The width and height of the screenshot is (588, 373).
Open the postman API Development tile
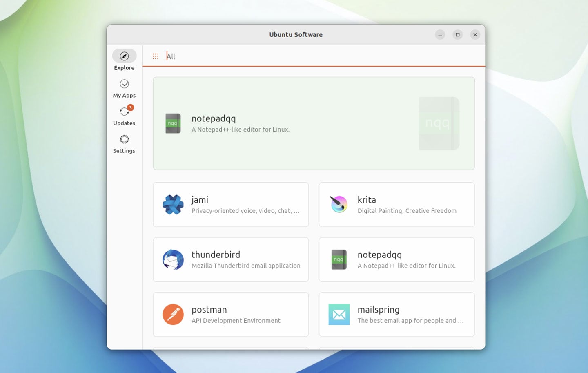(230, 314)
